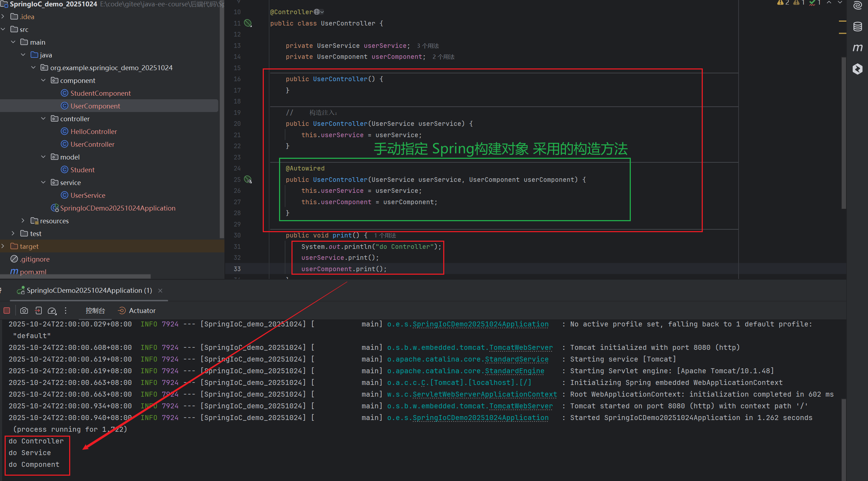
Task: Open the Maven tool window icon
Action: [857, 47]
